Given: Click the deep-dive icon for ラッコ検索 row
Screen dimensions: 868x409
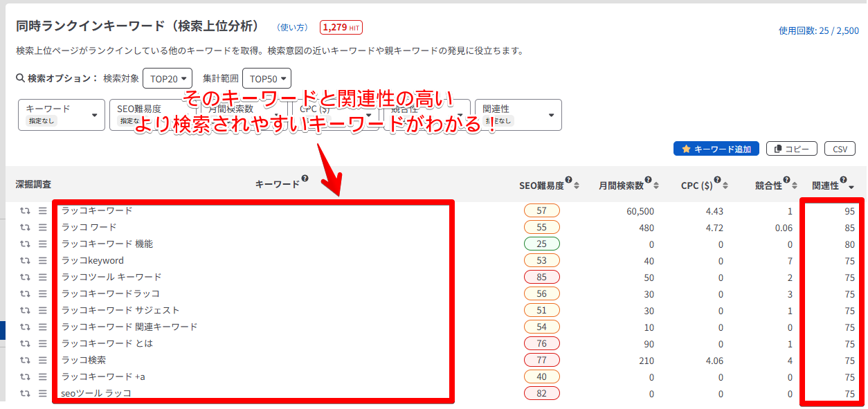Looking at the screenshot, I should click(x=25, y=360).
